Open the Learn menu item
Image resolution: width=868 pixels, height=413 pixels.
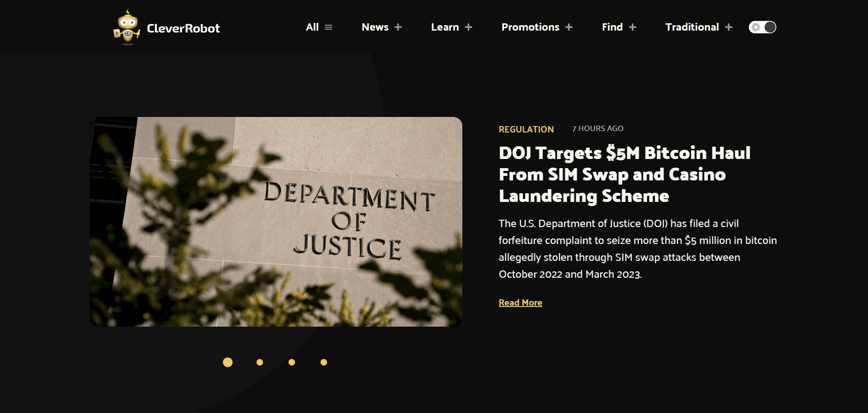(x=445, y=27)
